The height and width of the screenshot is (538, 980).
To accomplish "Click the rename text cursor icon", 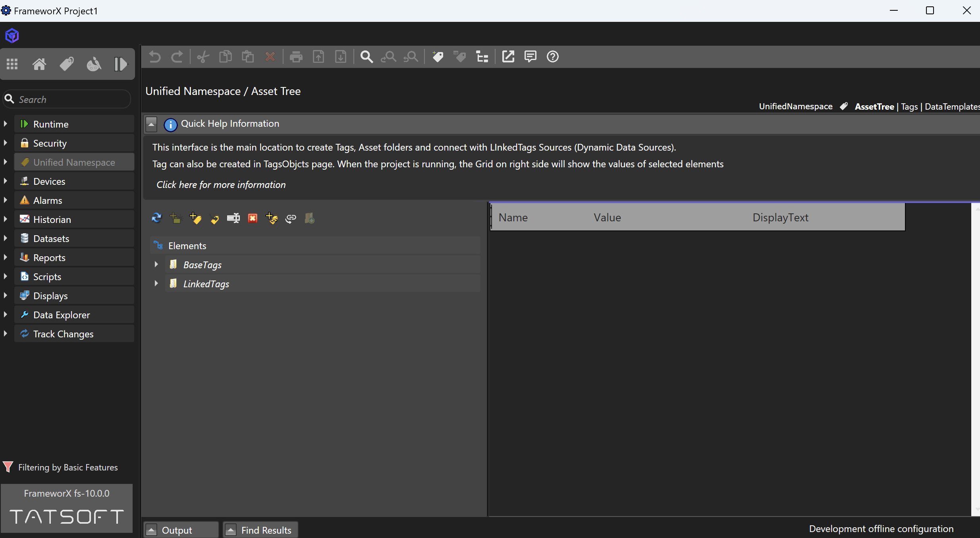I will (233, 218).
